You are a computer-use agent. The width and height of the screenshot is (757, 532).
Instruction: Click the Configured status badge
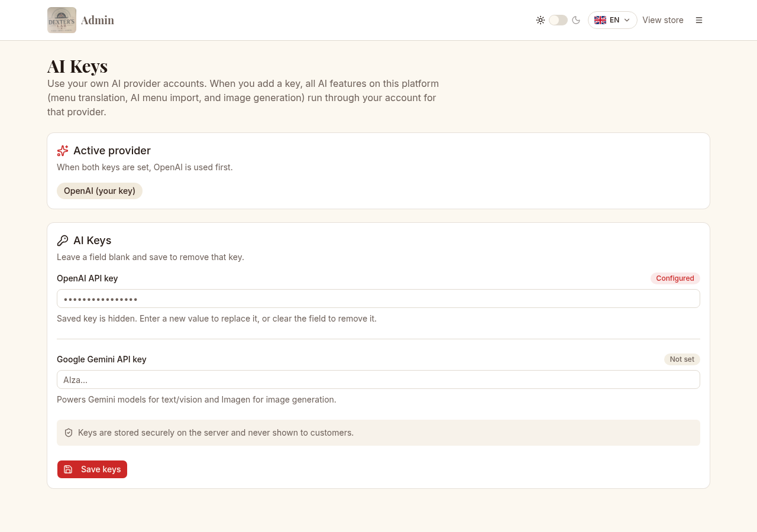click(x=675, y=278)
